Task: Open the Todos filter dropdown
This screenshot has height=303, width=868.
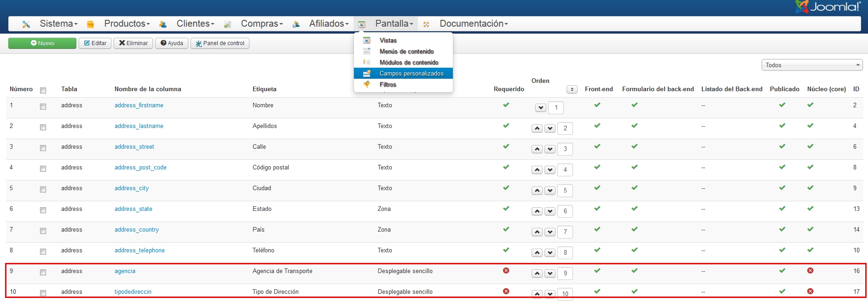Action: coord(812,65)
